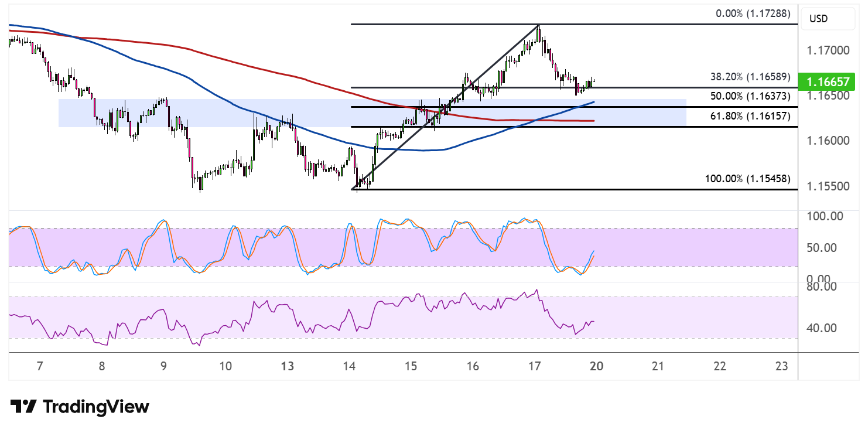This screenshot has height=433, width=868.
Task: Click date 21 on the time axis
Action: (658, 367)
